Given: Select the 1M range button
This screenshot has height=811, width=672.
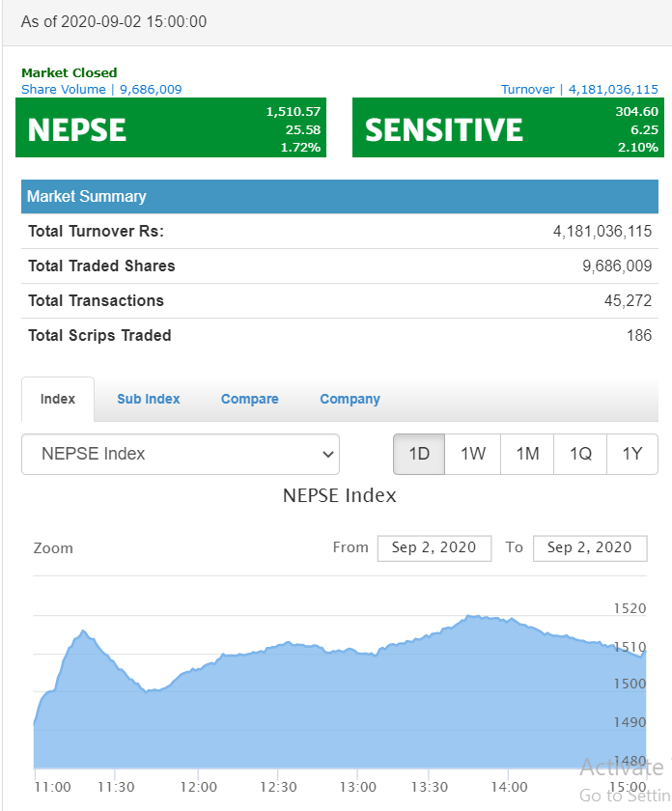Looking at the screenshot, I should [x=527, y=454].
